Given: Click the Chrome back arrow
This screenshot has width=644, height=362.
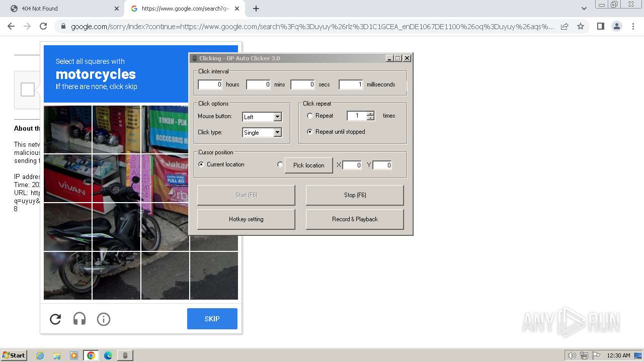Looking at the screenshot, I should click(x=11, y=26).
